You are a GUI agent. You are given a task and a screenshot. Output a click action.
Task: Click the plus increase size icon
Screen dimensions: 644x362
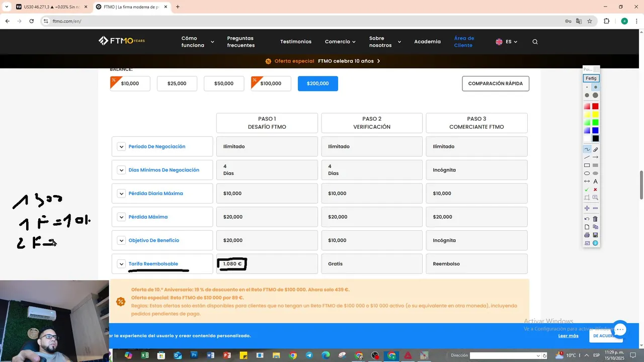587,208
